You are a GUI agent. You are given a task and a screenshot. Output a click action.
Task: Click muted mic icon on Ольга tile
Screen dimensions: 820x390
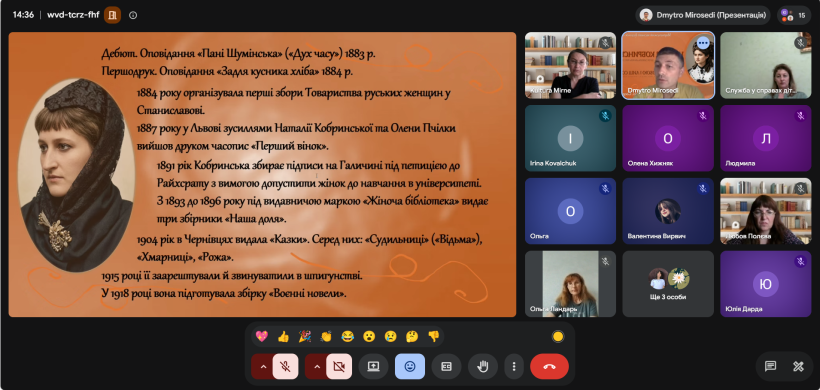(x=605, y=188)
